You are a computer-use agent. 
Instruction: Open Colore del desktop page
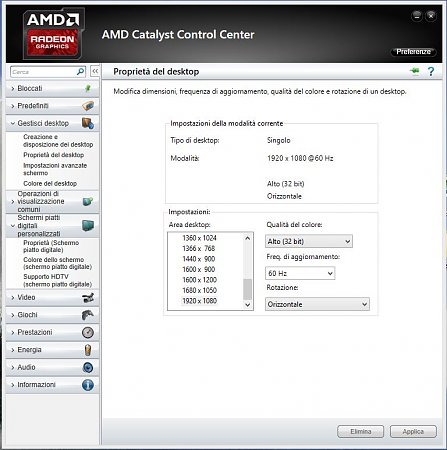point(50,183)
